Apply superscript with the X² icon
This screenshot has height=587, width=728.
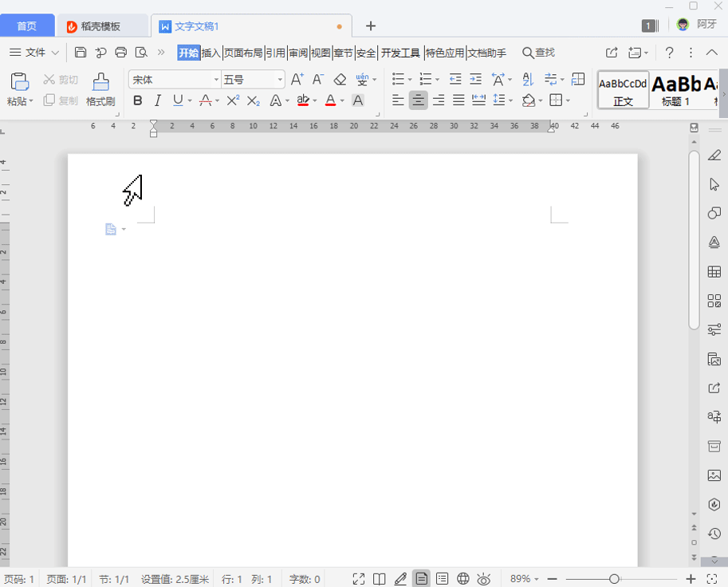(x=233, y=100)
